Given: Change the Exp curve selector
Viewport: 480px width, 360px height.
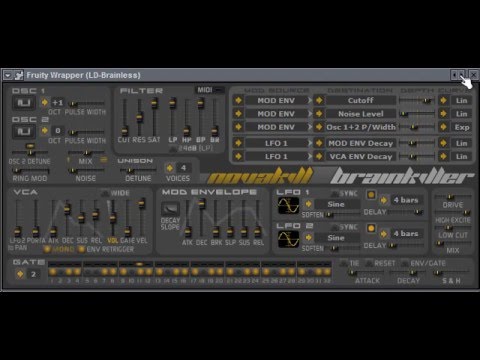Looking at the screenshot, I should 443,127.
